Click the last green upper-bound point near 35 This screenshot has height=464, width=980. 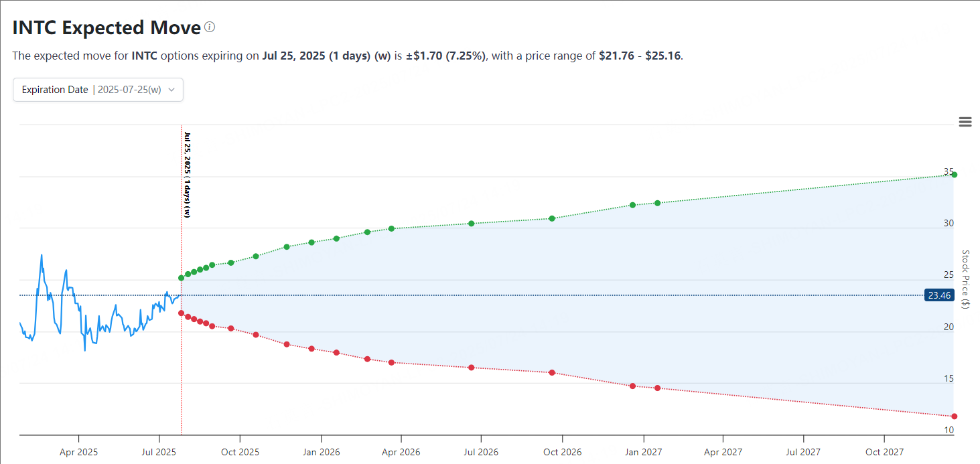[x=955, y=175]
